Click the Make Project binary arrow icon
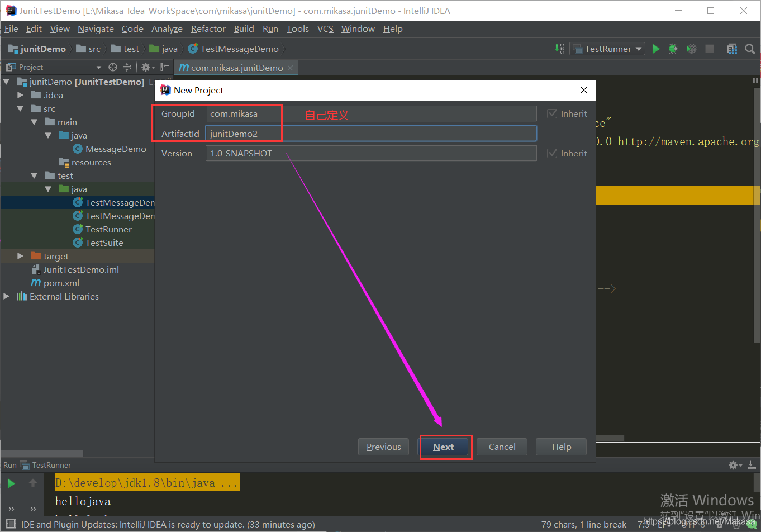Image resolution: width=761 pixels, height=532 pixels. click(x=559, y=49)
